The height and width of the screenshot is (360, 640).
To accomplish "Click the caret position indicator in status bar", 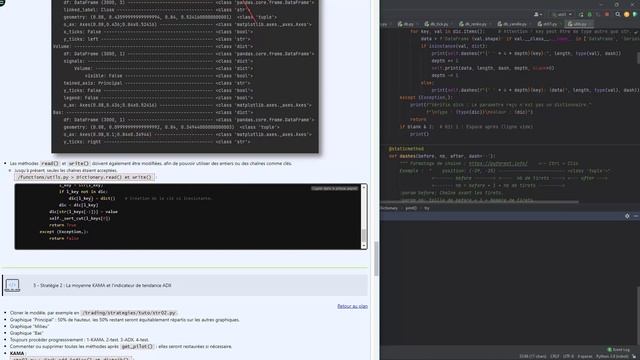I will [x=533, y=356].
